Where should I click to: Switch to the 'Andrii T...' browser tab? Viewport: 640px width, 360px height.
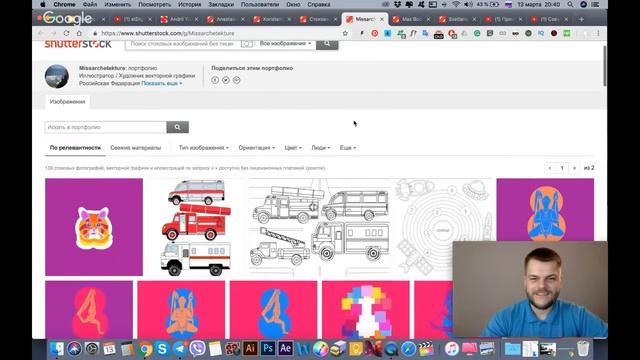click(x=179, y=19)
